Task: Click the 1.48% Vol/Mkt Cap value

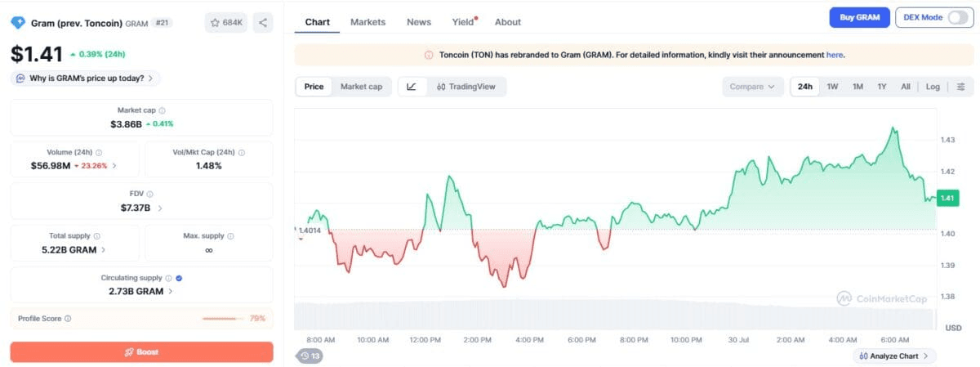Action: pos(208,165)
